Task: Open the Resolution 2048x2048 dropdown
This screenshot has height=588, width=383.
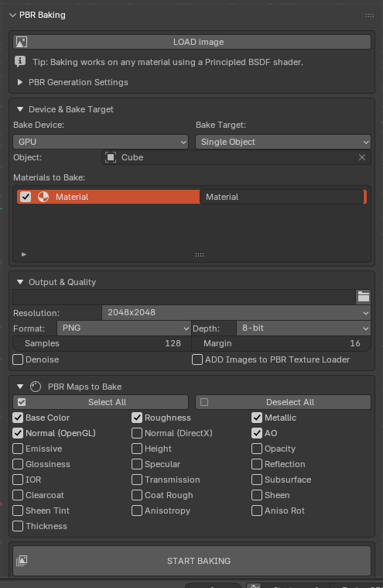Action: click(236, 312)
